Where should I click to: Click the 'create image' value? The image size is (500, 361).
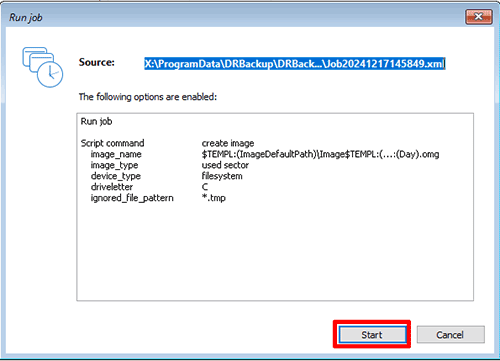[x=228, y=143]
